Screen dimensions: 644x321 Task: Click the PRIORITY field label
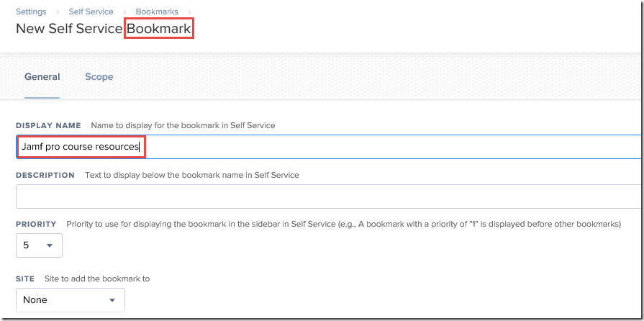36,225
